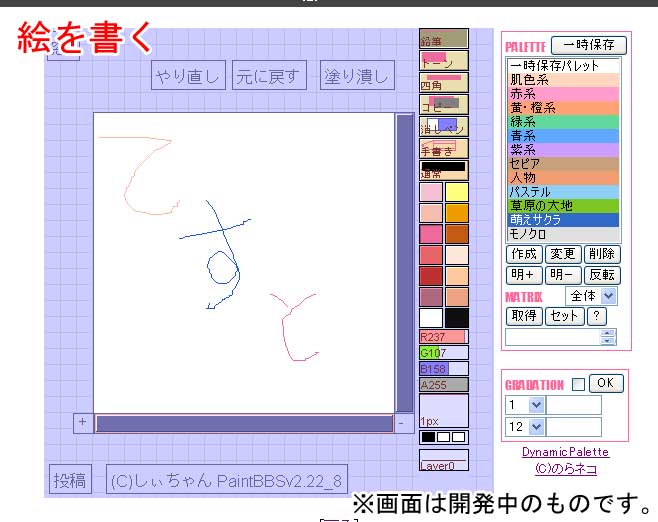Click the 通常 (normal) black mode box
658x522 pixels.
click(x=443, y=170)
